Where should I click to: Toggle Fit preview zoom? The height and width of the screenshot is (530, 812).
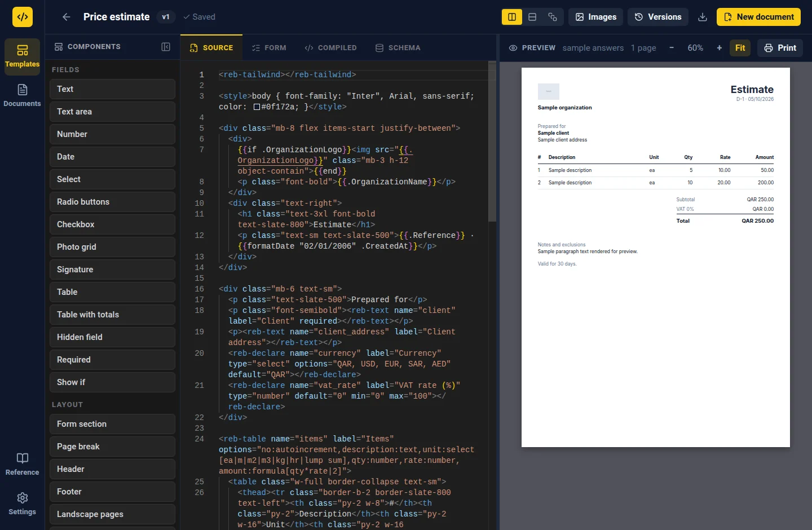point(740,48)
